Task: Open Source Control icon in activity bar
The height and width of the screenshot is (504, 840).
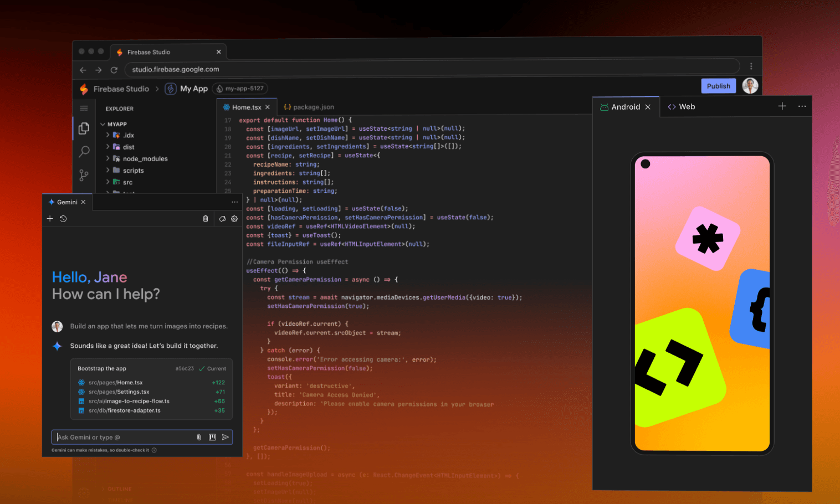Action: [84, 175]
